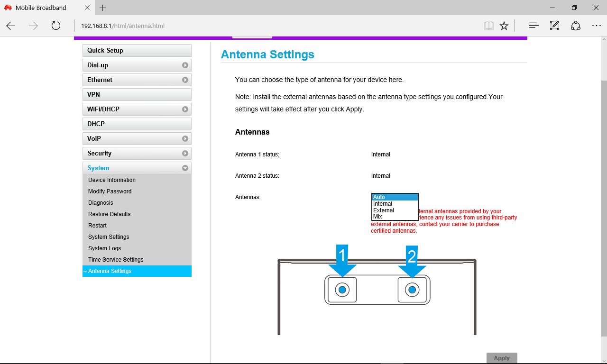607x364 pixels.
Task: Open reading view icon in address bar
Action: pyautogui.click(x=489, y=26)
